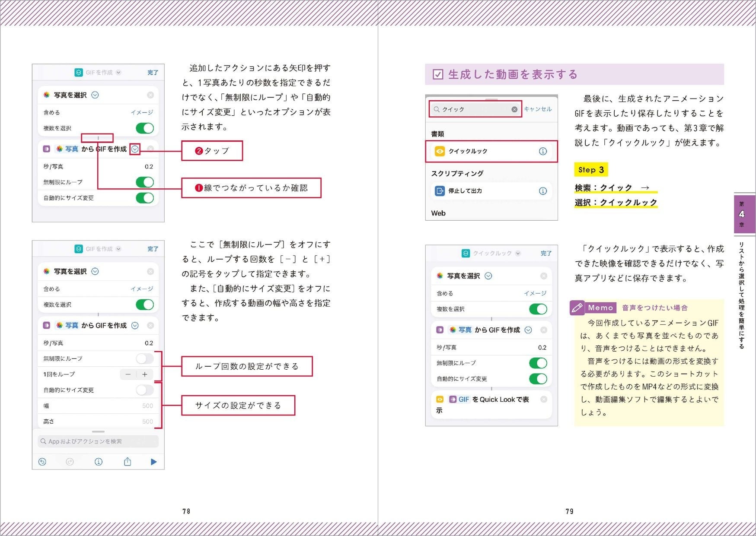Edit 秒/写真 value 0.2 in the クイックルック-titled screenshot
This screenshot has width=756, height=536.
[x=542, y=347]
